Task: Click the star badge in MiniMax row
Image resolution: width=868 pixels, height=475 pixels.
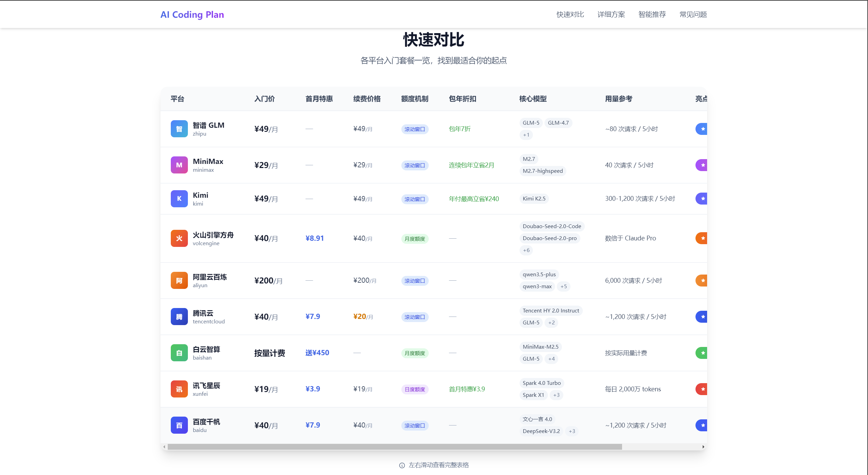Action: click(x=702, y=165)
